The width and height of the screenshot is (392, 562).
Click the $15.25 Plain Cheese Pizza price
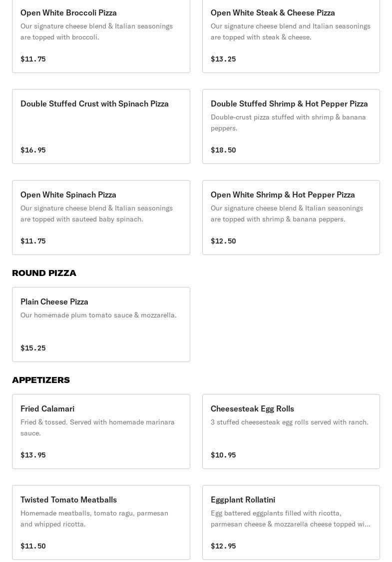click(33, 348)
